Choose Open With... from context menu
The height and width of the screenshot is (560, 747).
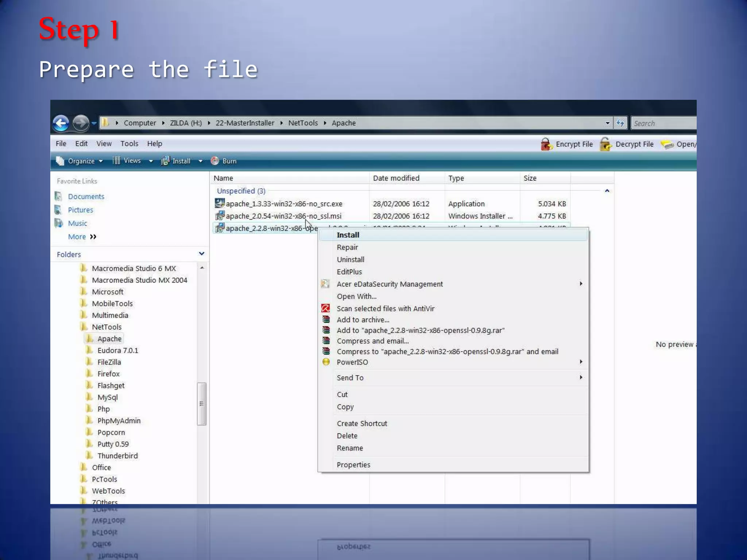point(453,296)
